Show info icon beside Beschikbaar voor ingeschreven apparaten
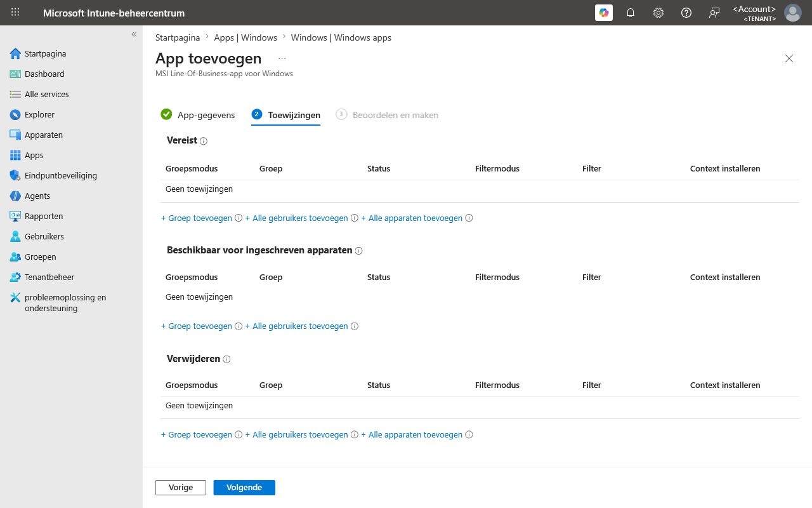 pos(358,251)
